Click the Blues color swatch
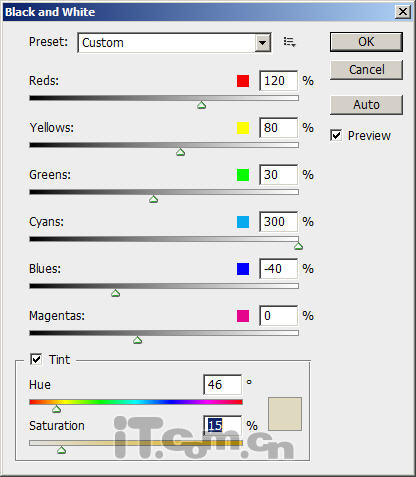 pyautogui.click(x=243, y=269)
